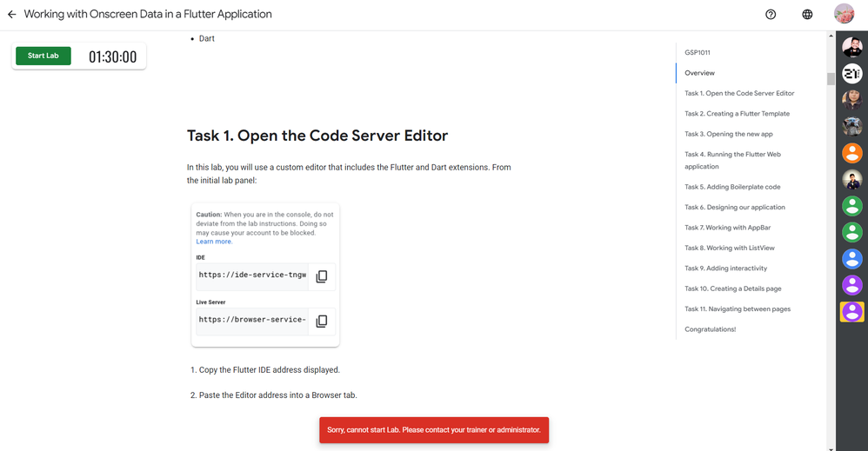This screenshot has width=868, height=451.
Task: Go to Congratulations! in the outline
Action: click(x=711, y=330)
